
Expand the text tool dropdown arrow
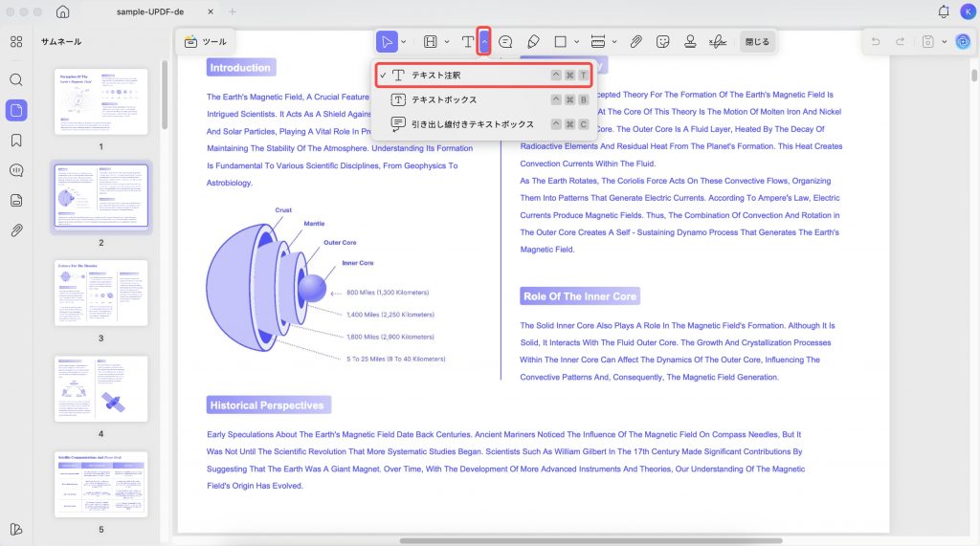(x=483, y=41)
